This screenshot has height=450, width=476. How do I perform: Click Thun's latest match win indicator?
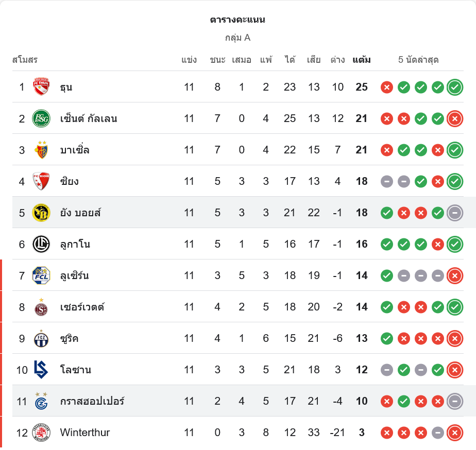tap(454, 87)
